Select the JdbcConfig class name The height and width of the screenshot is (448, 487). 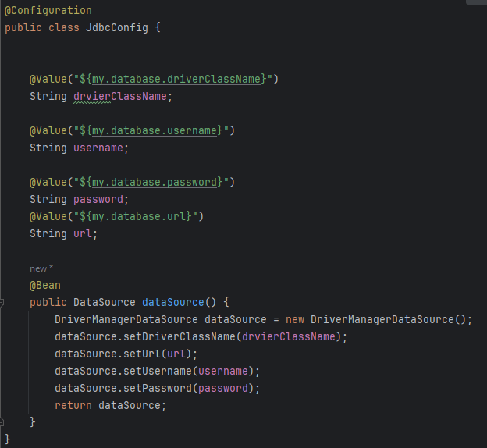click(117, 27)
